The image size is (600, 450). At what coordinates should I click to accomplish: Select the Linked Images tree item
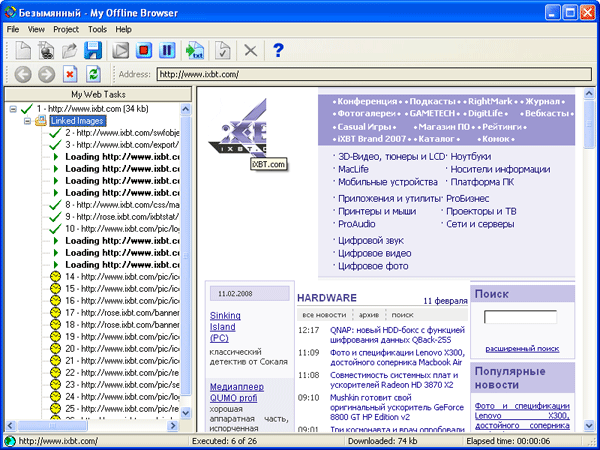77,121
